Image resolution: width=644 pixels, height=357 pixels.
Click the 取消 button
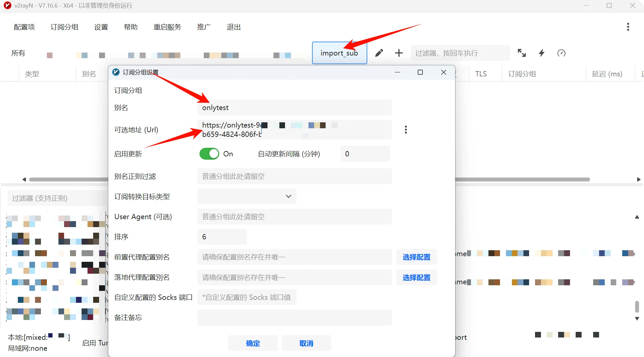pyautogui.click(x=306, y=343)
